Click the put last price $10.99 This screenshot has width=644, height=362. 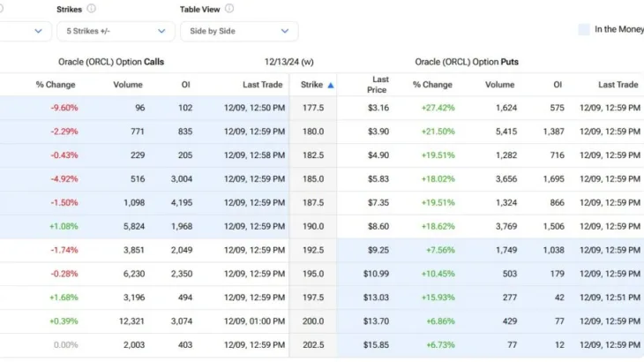coord(376,274)
